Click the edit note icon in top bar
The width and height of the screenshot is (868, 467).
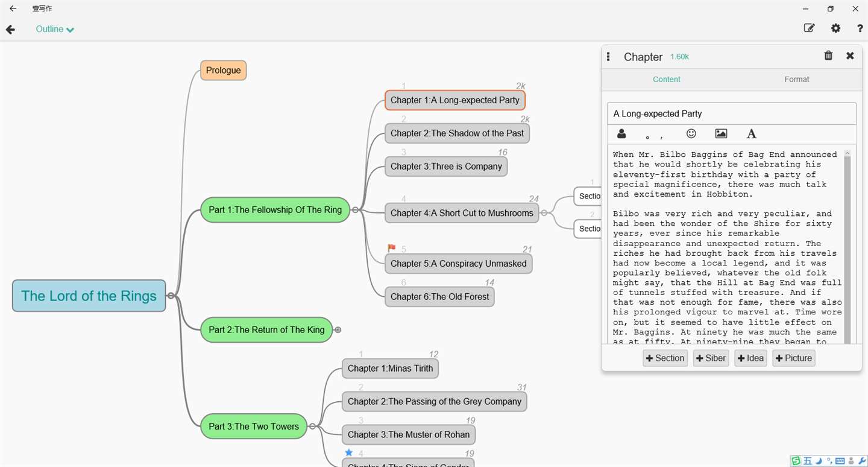(809, 28)
